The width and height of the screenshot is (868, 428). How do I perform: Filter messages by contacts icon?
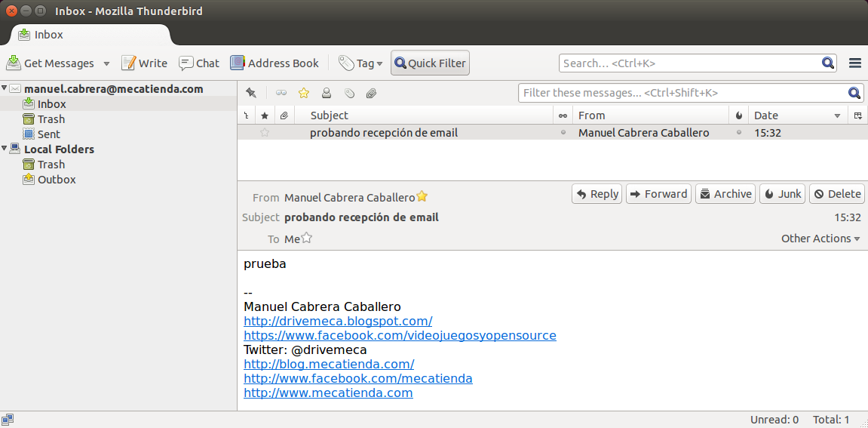click(x=327, y=93)
